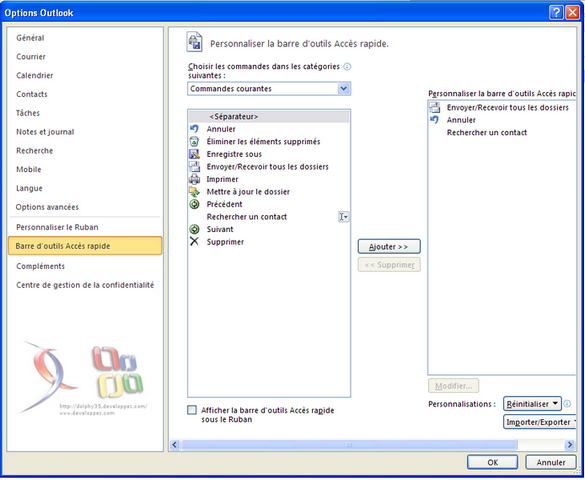Image resolution: width=585 pixels, height=480 pixels.
Task: Open the Courrier options page
Action: tap(31, 57)
